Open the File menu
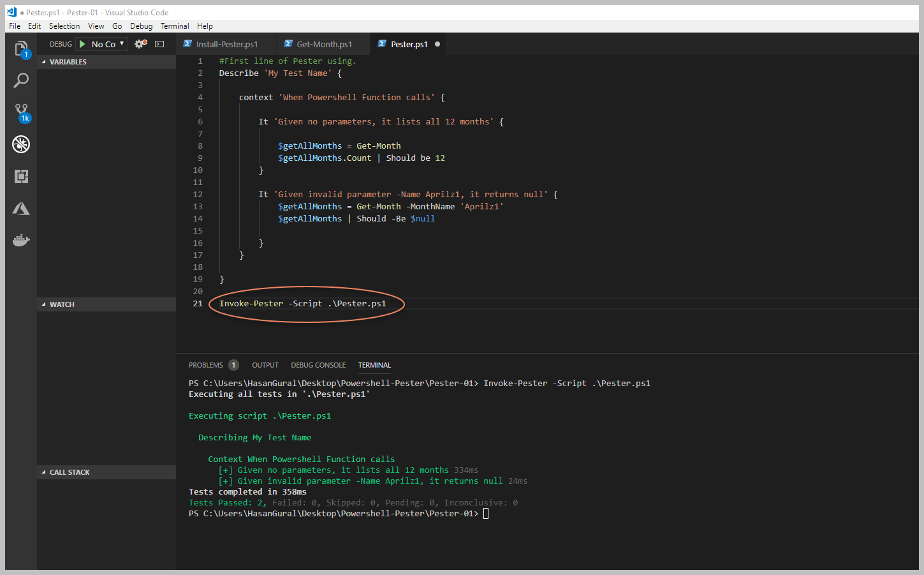 15,26
